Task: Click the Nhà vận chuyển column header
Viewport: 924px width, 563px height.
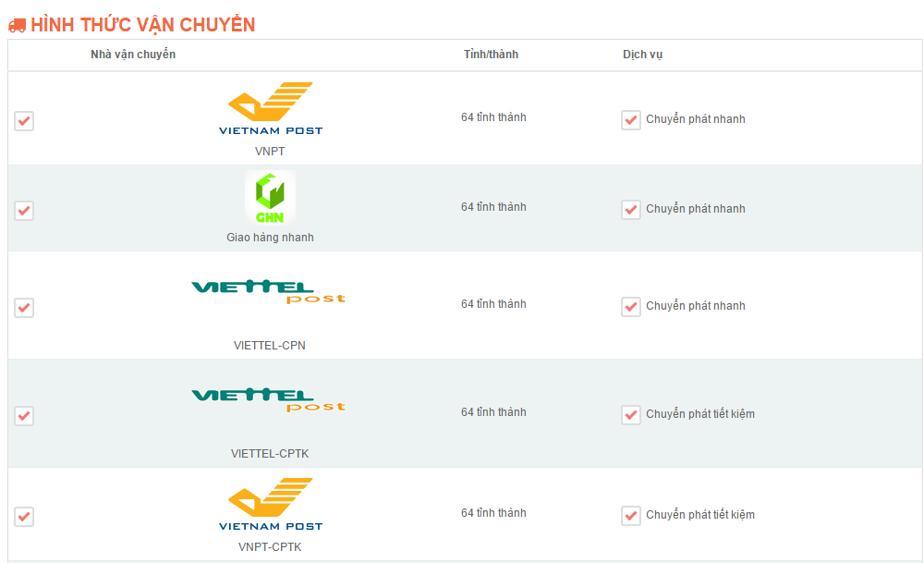Action: tap(133, 55)
